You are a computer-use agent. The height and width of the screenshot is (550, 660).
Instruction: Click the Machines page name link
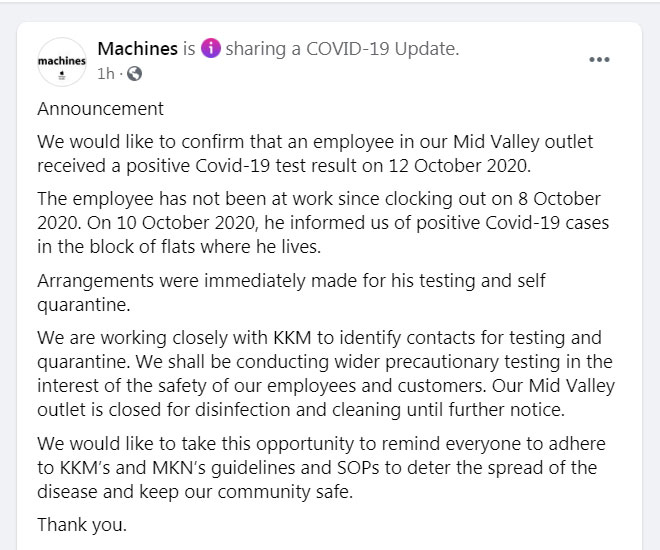tap(138, 49)
